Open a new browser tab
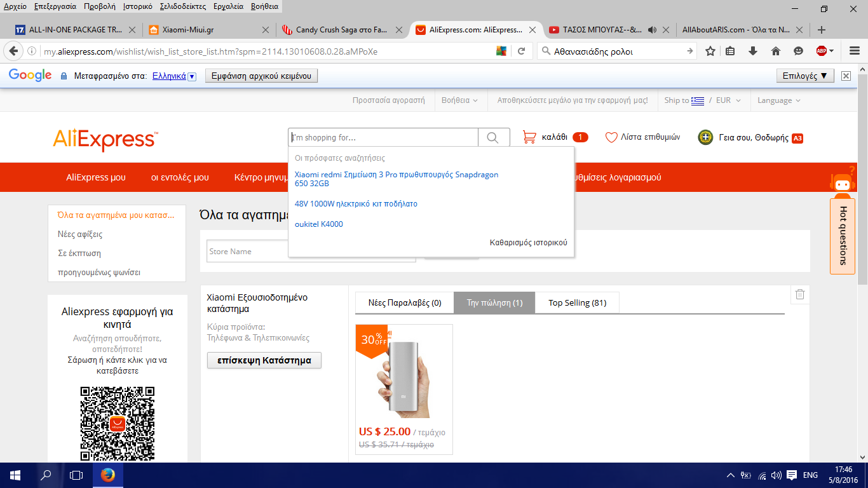 click(822, 30)
